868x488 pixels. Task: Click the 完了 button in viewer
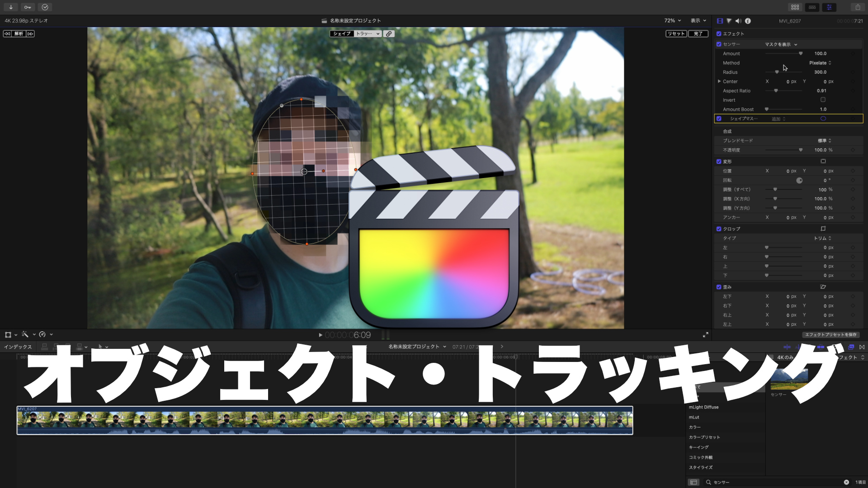(698, 34)
